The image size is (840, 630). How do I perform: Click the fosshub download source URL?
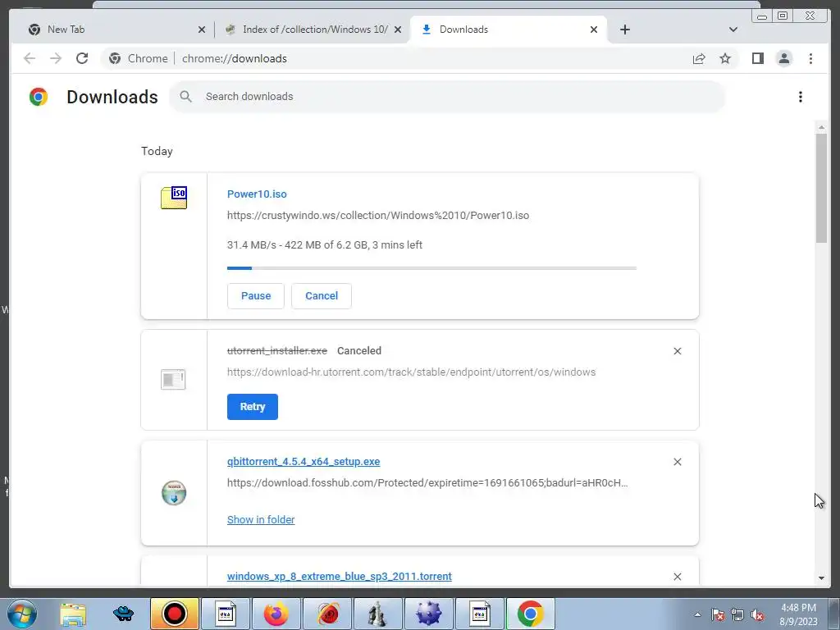[427, 482]
